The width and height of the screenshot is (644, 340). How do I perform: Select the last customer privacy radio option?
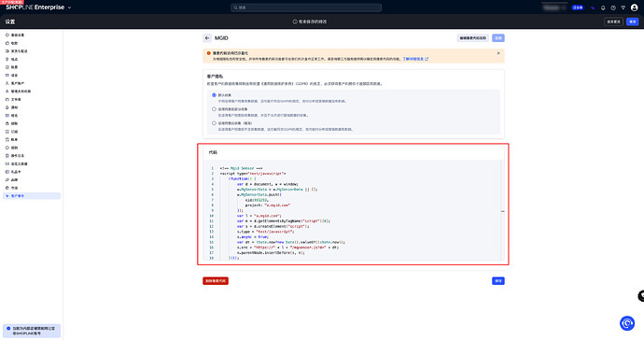(x=214, y=123)
